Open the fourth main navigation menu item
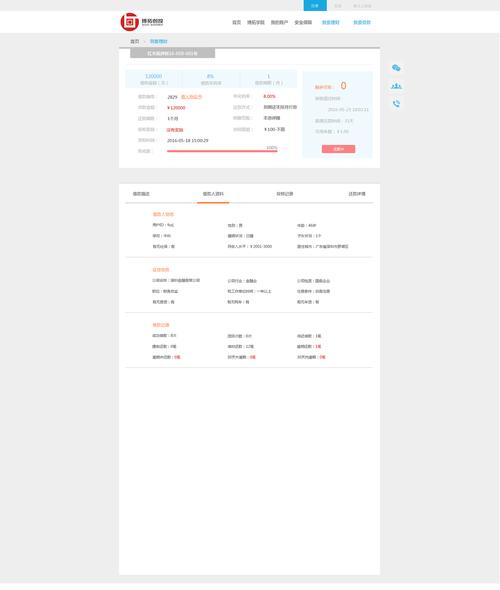500x590 pixels. (303, 23)
